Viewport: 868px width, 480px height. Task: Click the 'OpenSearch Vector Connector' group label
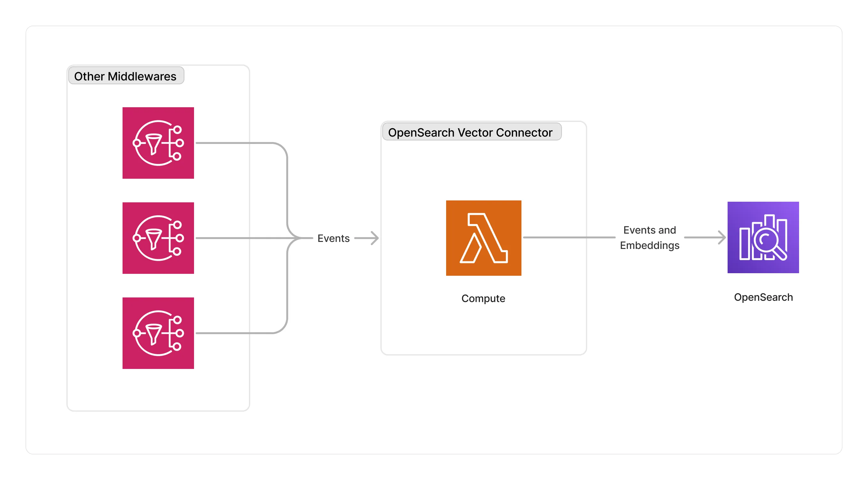pos(472,132)
